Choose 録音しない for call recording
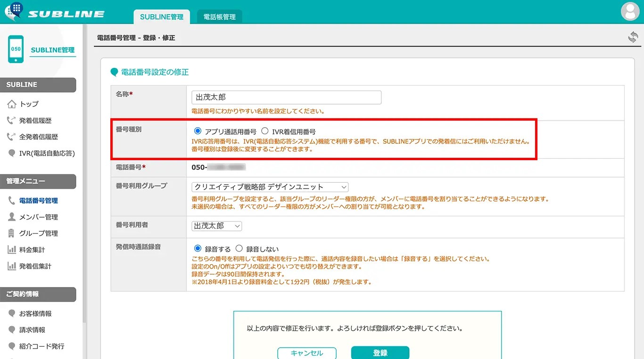This screenshot has width=644, height=359. [239, 249]
